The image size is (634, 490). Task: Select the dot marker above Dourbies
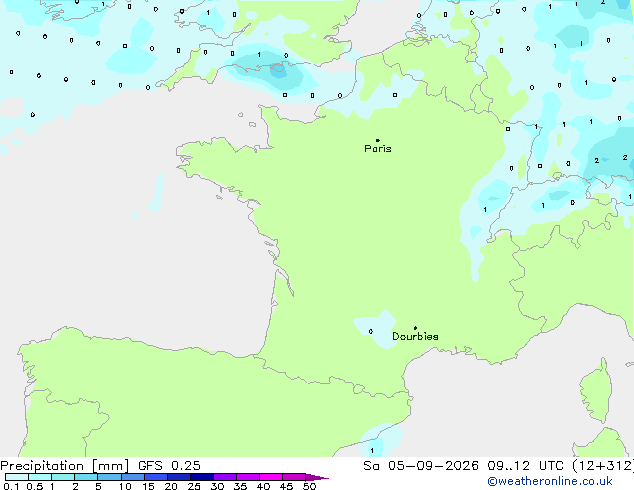415,328
